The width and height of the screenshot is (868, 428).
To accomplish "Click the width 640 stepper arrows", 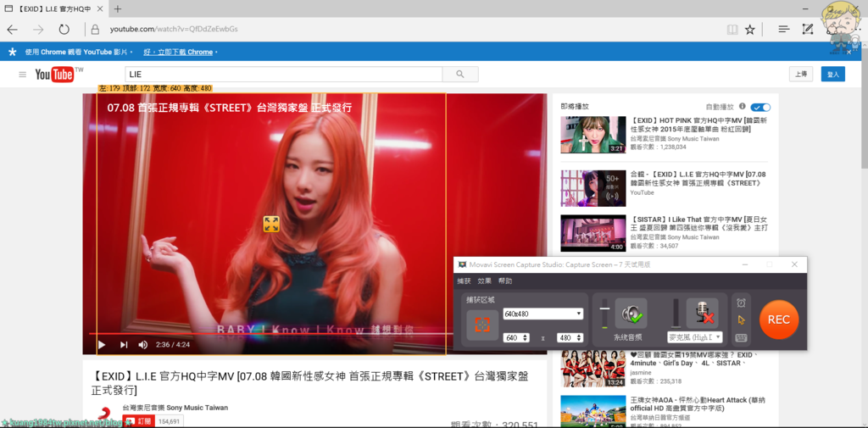I will 525,338.
